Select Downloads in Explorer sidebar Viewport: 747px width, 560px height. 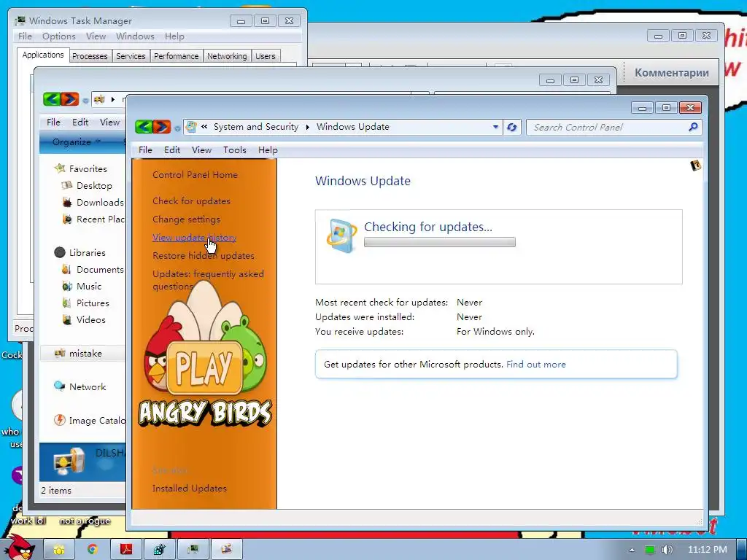point(99,203)
